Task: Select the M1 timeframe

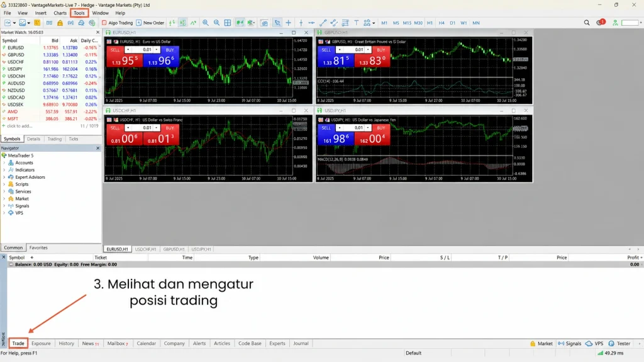Action: tap(384, 23)
